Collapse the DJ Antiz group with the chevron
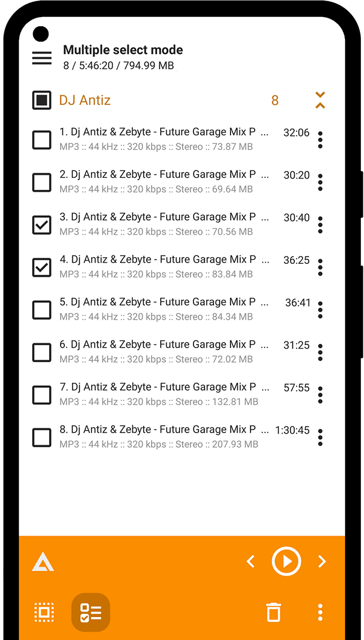The width and height of the screenshot is (364, 640). [320, 100]
